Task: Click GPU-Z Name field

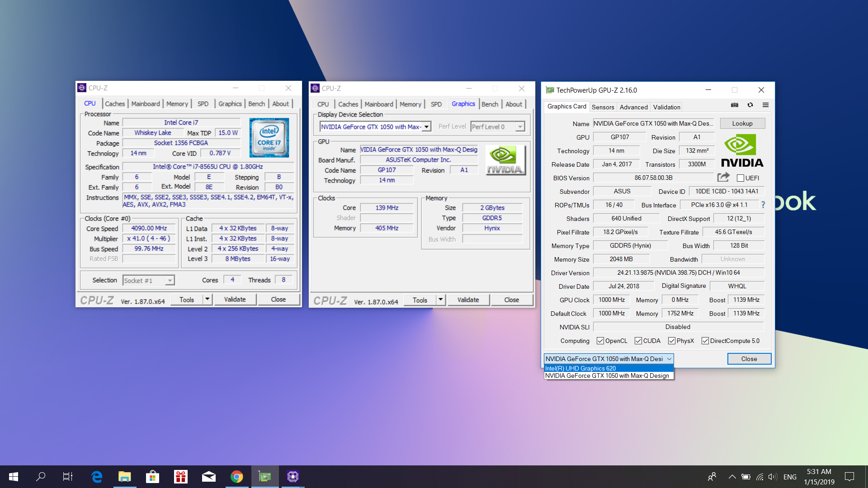Action: click(654, 123)
